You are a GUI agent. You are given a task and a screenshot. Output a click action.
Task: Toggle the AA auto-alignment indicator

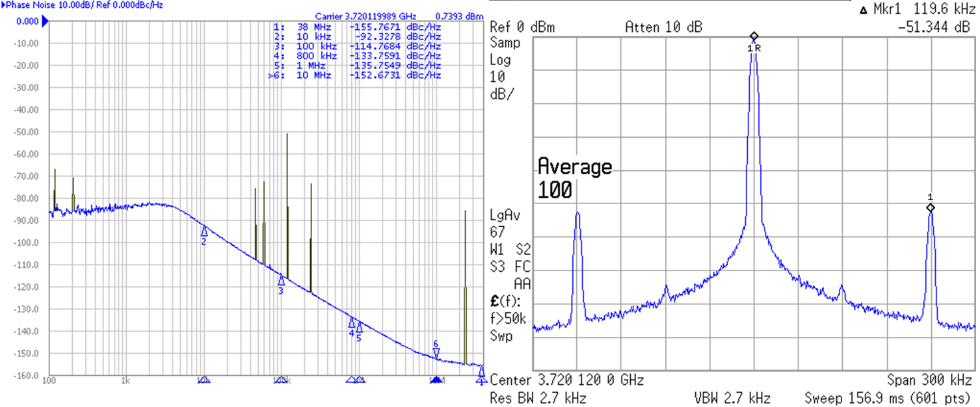(522, 284)
